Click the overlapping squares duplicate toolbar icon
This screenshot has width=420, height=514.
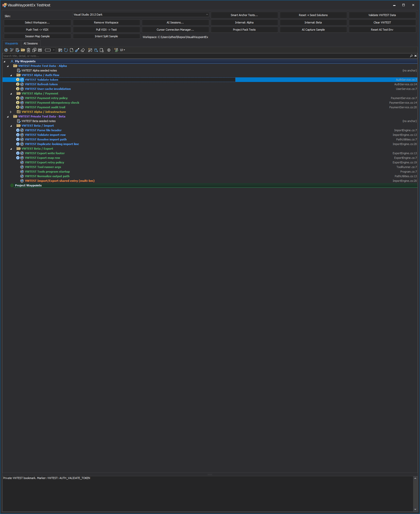click(x=34, y=50)
